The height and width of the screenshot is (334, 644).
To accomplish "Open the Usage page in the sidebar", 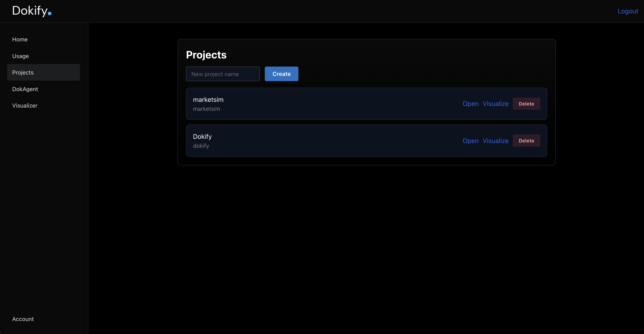I will (20, 56).
